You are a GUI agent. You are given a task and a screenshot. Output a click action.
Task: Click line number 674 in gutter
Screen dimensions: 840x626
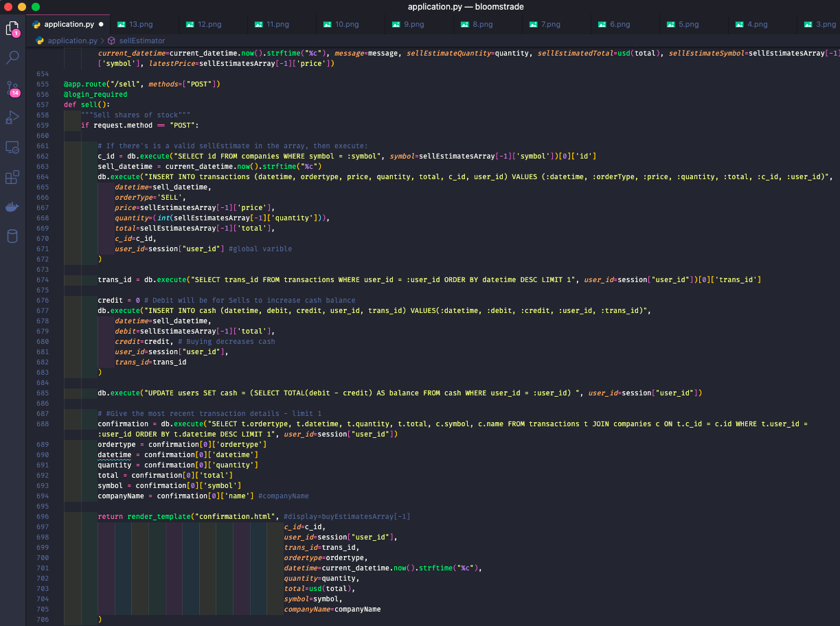point(43,279)
